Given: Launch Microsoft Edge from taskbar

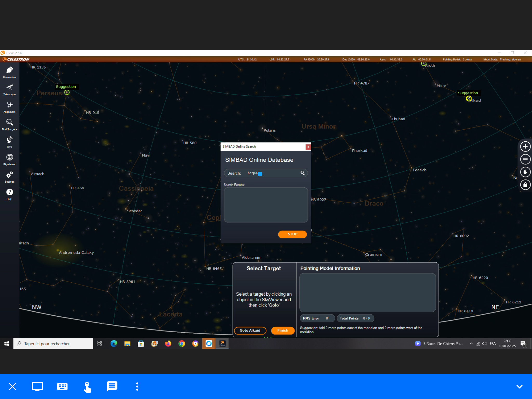Looking at the screenshot, I should click(114, 344).
